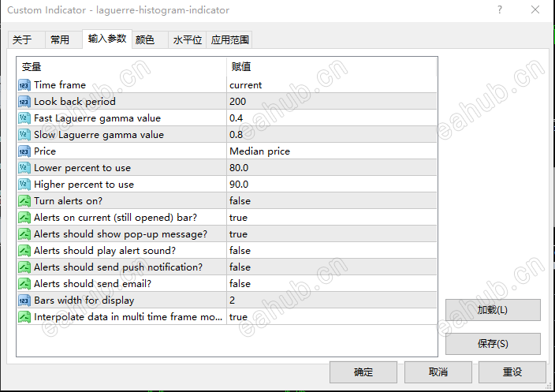Open the 关于 tab
This screenshot has width=555, height=392.
[x=26, y=39]
